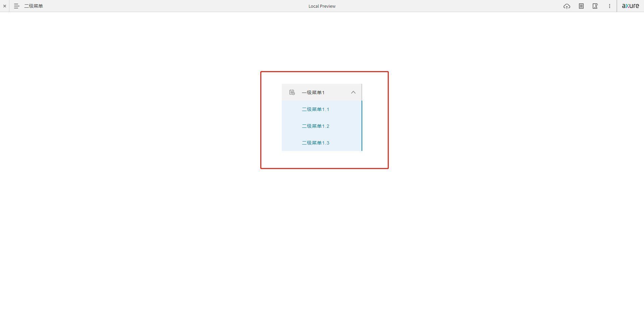644x325 pixels.
Task: Collapse 一级菜单1 with the chevron arrow
Action: pos(353,92)
